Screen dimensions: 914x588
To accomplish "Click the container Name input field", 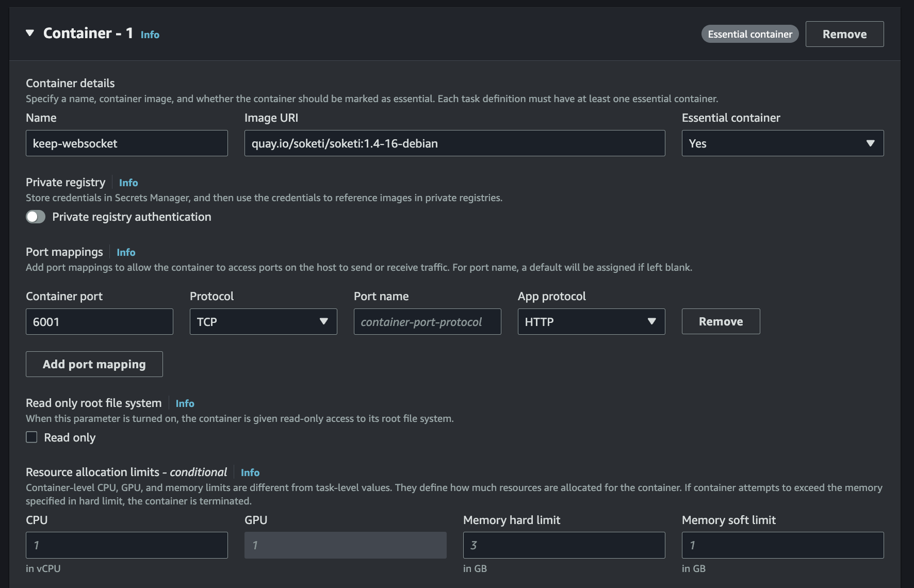I will 127,143.
